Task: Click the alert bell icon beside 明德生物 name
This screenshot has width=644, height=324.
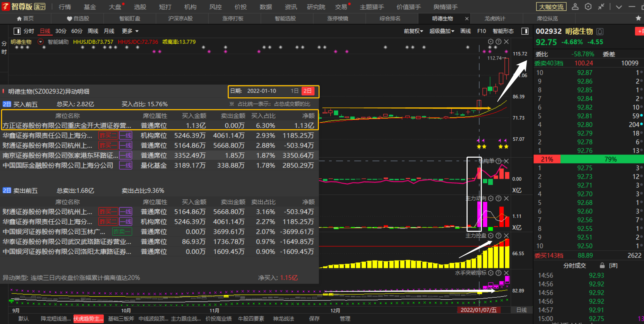Action: point(600,32)
